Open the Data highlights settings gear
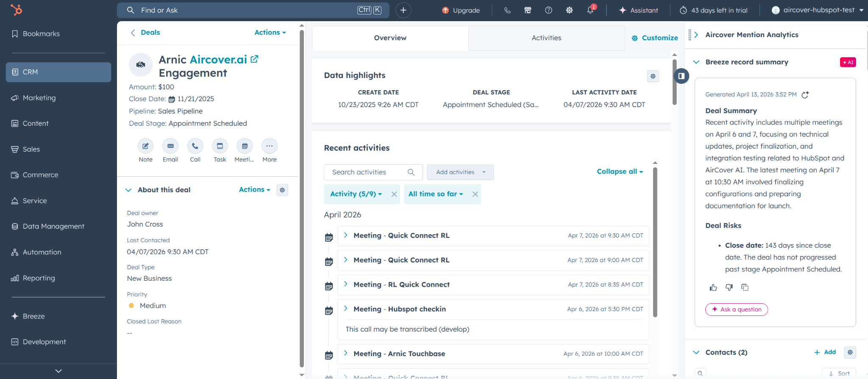This screenshot has width=868, height=379. pyautogui.click(x=653, y=76)
